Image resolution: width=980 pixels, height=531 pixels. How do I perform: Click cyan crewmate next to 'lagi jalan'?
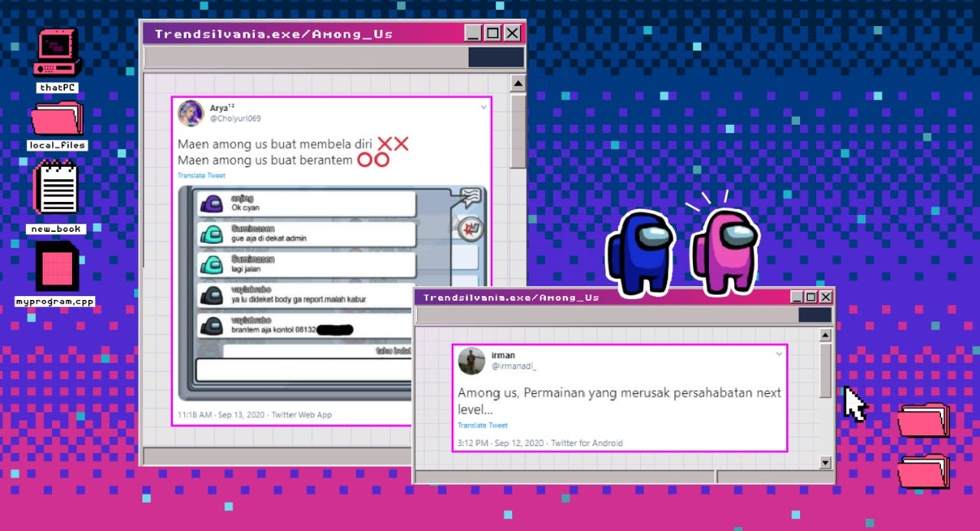tap(211, 264)
